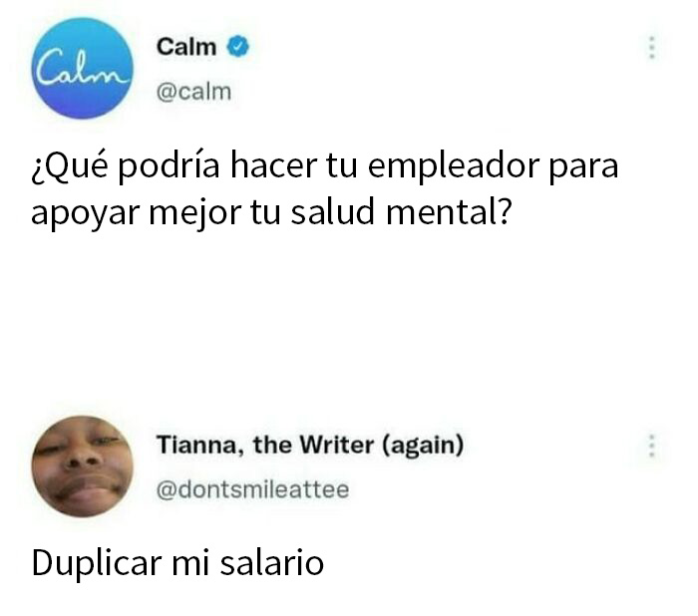Click the word empleador in the tweet
Screen dimensions: 698x616
click(451, 166)
